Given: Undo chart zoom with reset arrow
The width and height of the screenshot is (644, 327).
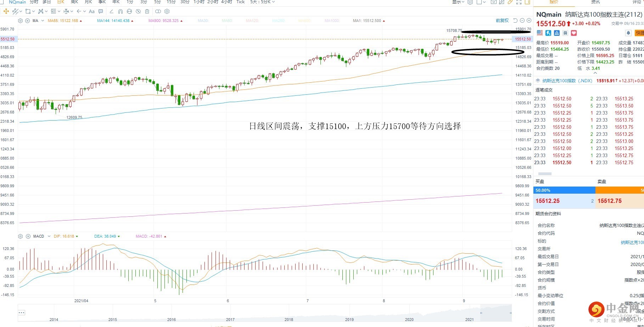Looking at the screenshot, I should 515,21.
